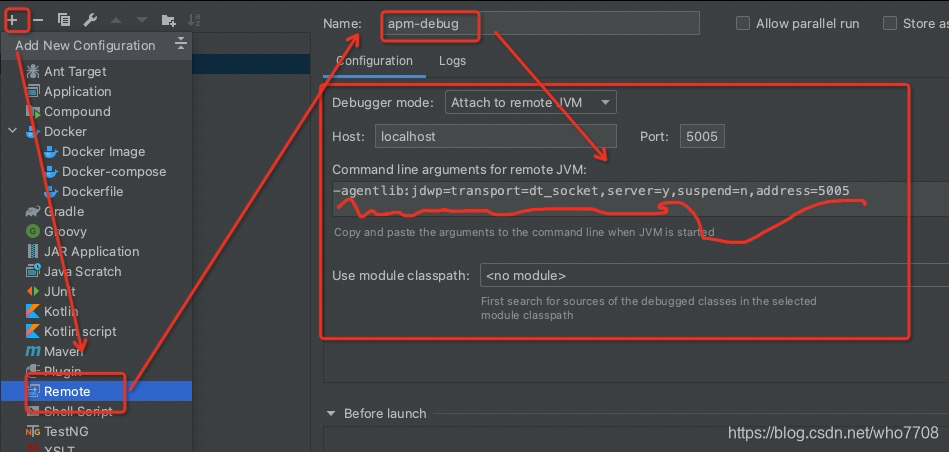Collapse the Docker tree node
949x452 pixels.
pyautogui.click(x=13, y=131)
